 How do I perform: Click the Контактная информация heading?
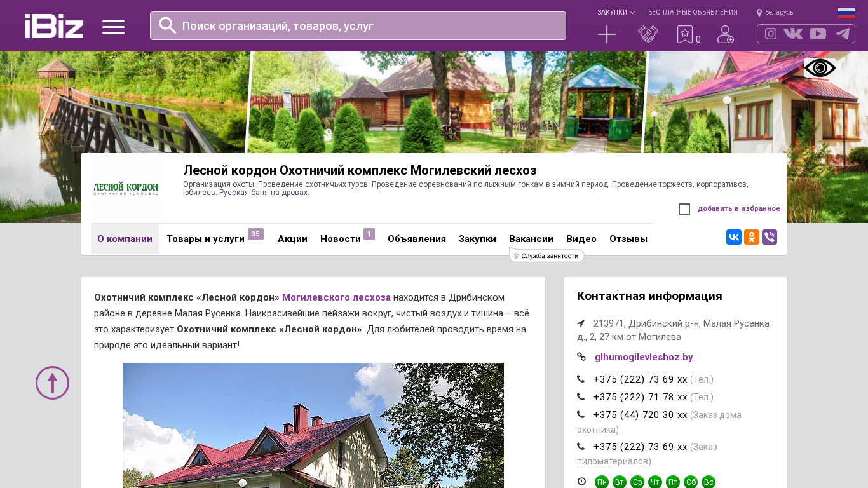pyautogui.click(x=649, y=296)
